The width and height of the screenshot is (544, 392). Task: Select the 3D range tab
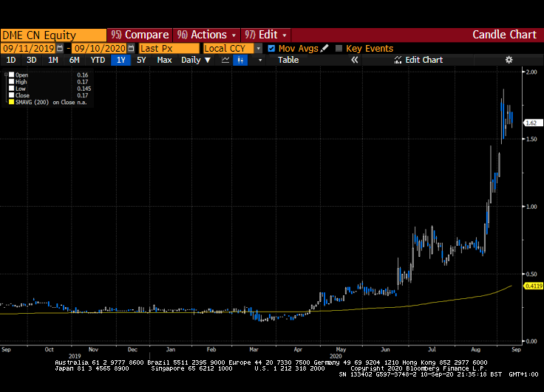point(32,60)
